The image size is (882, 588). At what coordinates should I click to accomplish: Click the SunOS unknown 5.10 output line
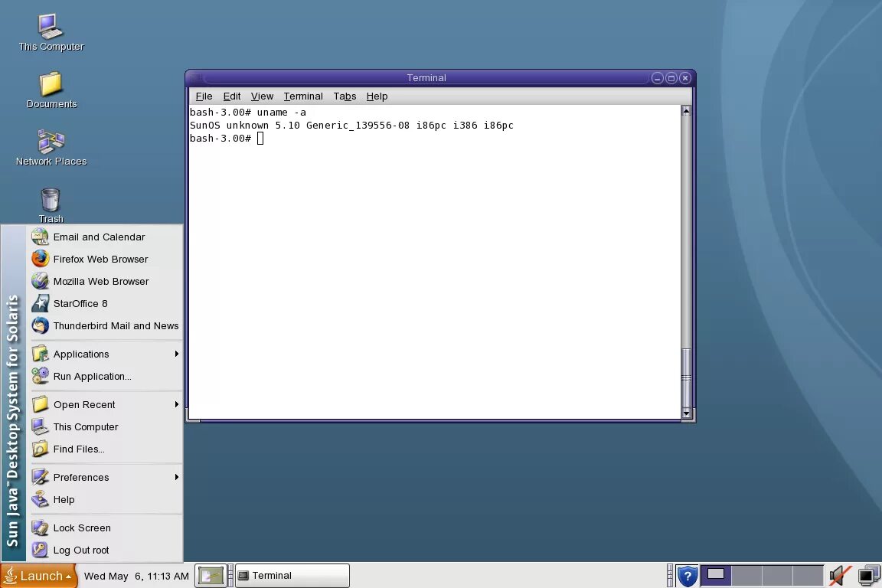[351, 125]
